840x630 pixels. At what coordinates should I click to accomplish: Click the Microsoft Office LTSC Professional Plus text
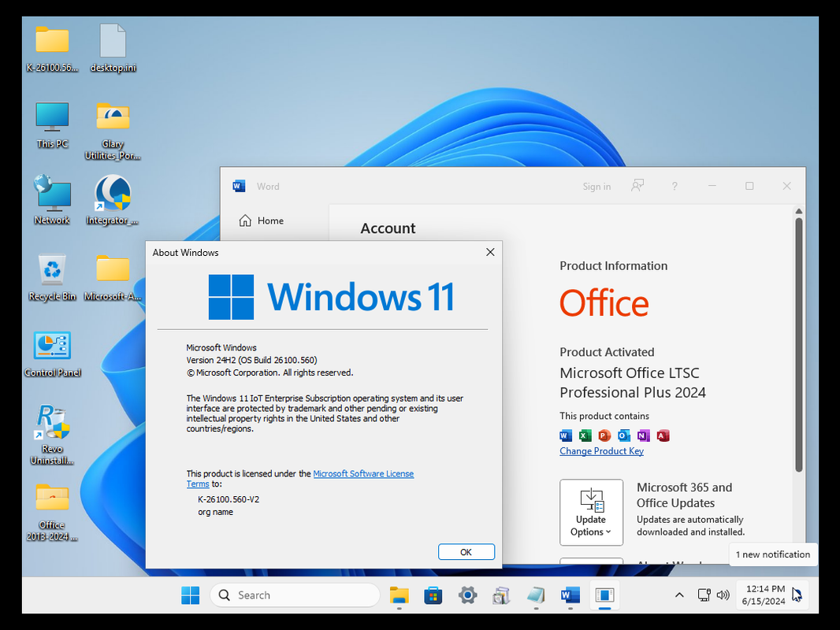[x=633, y=383]
